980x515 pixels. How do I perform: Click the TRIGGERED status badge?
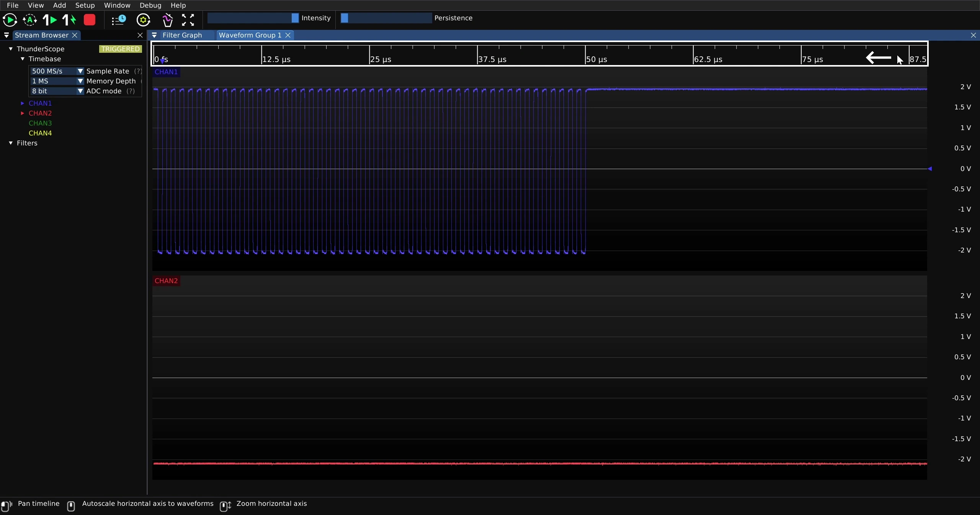click(121, 49)
